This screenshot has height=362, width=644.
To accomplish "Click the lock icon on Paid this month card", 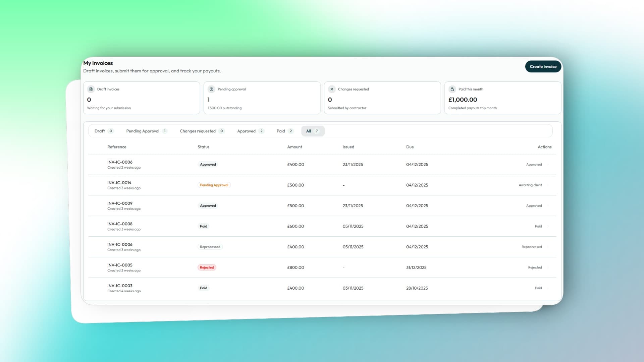I will click(x=452, y=89).
